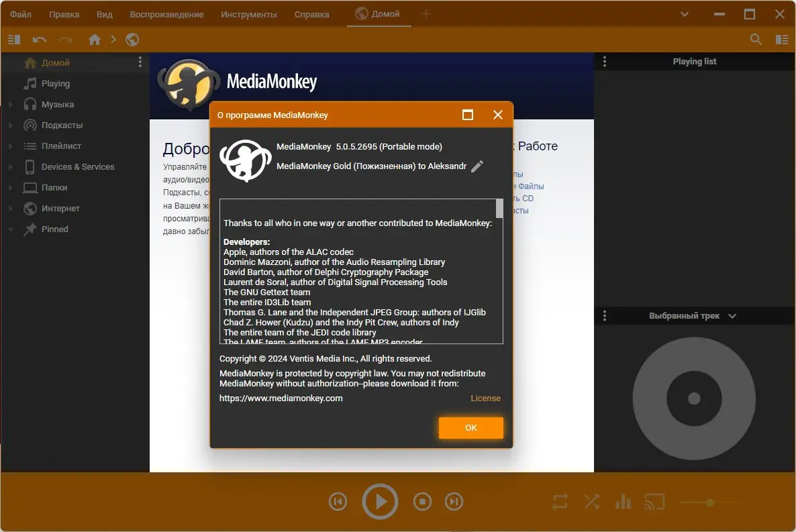
Task: Switch to the Домой tab
Action: pos(379,13)
